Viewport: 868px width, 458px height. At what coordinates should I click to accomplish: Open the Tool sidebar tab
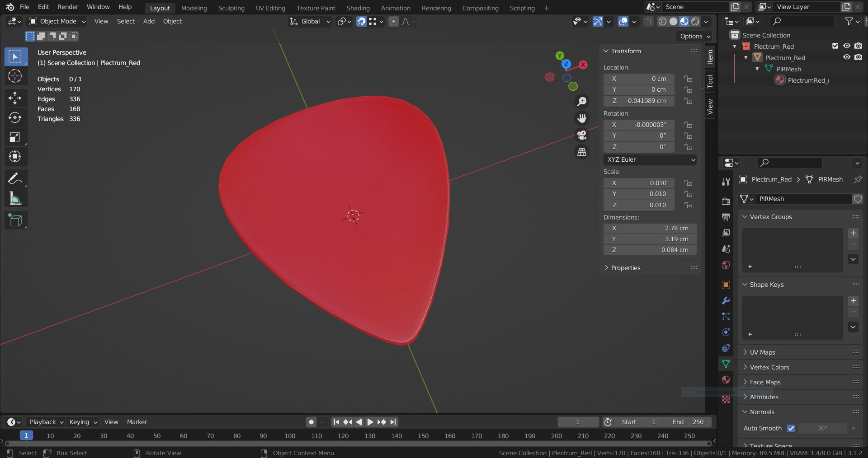(x=710, y=81)
